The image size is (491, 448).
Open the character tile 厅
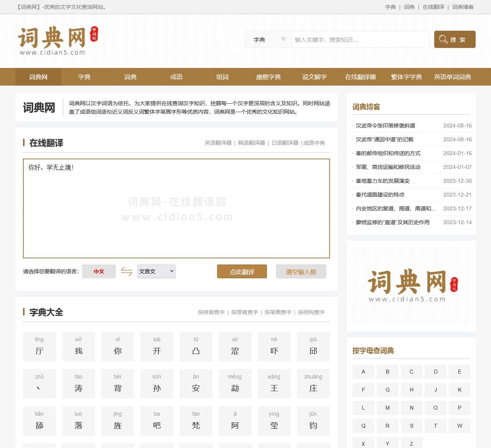[x=40, y=346]
